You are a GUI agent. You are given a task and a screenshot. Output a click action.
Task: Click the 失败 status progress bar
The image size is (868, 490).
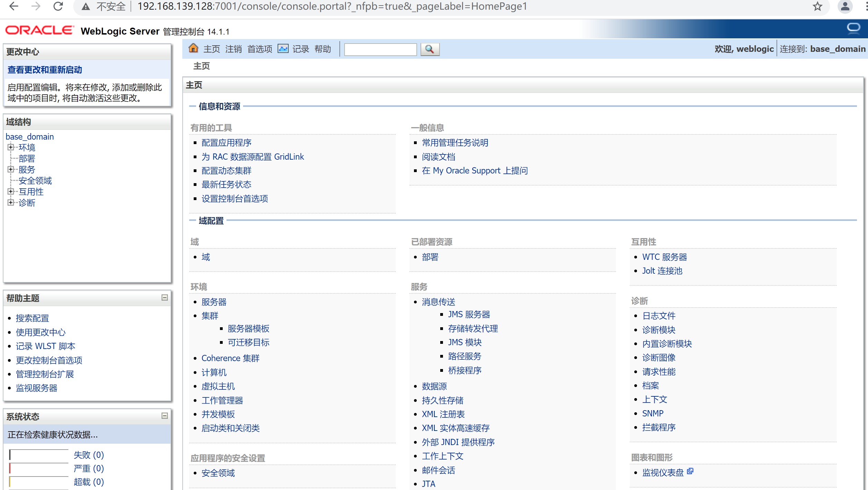(39, 455)
